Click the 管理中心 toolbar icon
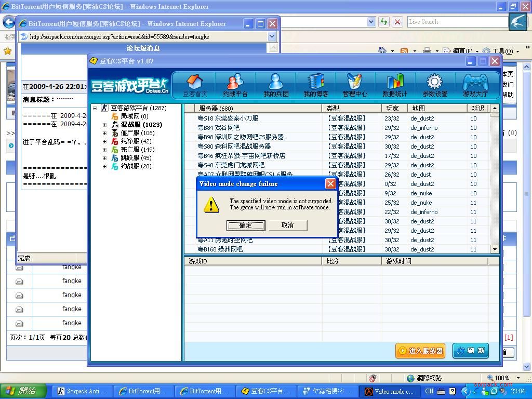This screenshot has height=399, width=532. coord(355,85)
